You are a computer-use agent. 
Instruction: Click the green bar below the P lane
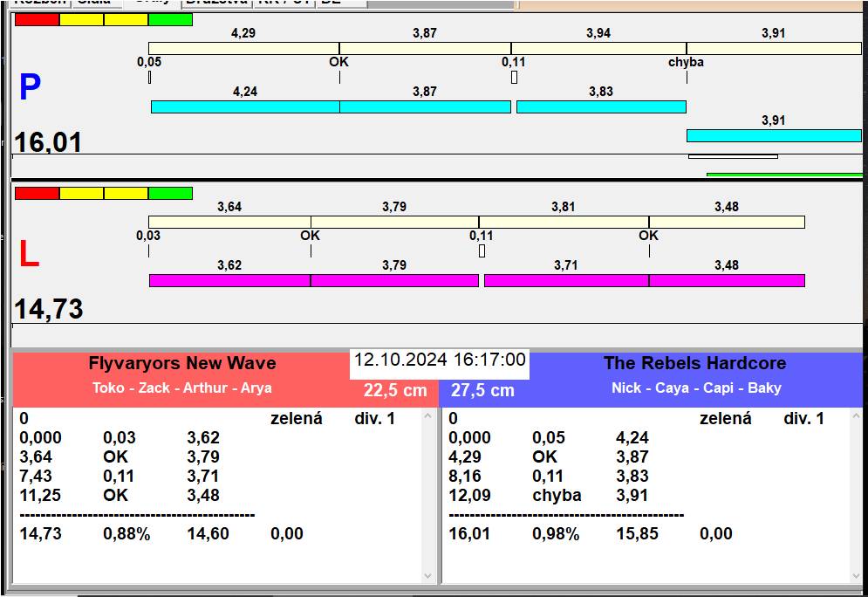pos(784,175)
